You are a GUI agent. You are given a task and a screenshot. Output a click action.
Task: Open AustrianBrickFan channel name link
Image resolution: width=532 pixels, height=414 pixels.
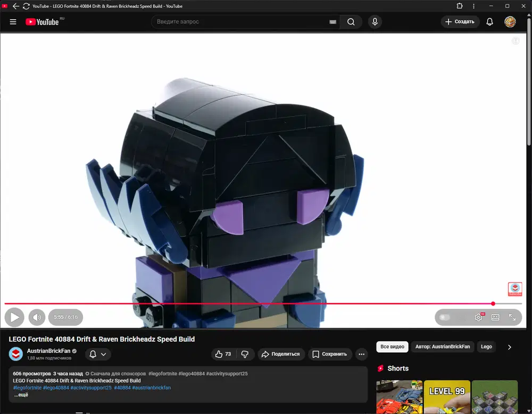click(x=48, y=351)
